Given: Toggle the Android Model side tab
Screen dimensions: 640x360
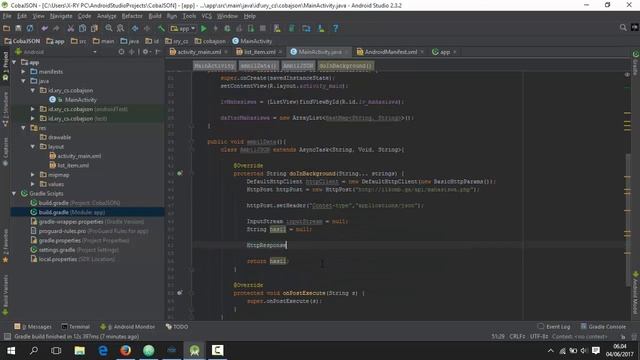Looking at the screenshot, I should [636, 293].
